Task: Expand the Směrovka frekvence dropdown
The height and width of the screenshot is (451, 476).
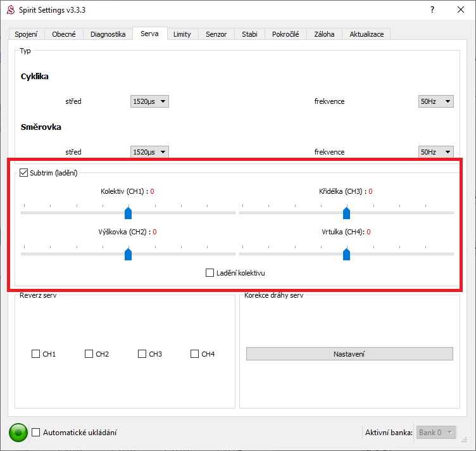Action: 436,152
